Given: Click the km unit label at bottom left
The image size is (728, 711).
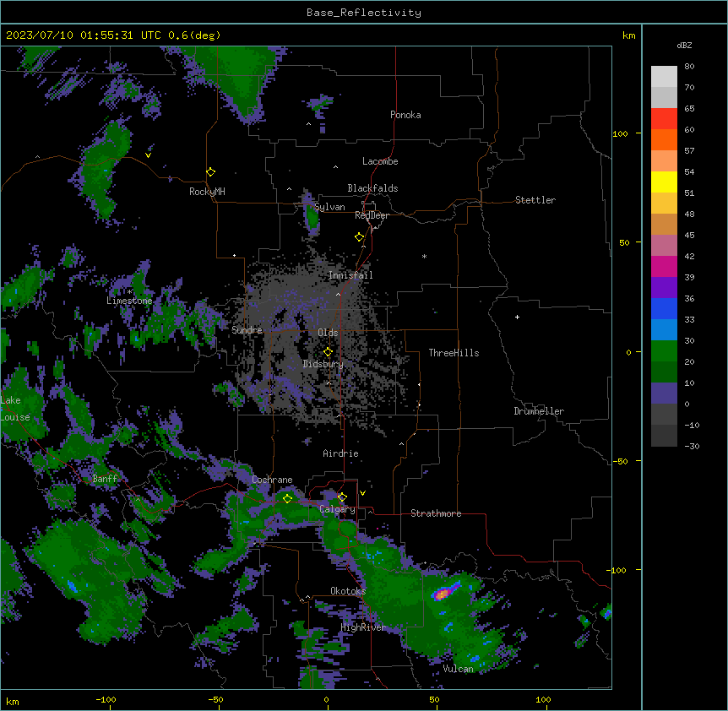Looking at the screenshot, I should tap(13, 701).
